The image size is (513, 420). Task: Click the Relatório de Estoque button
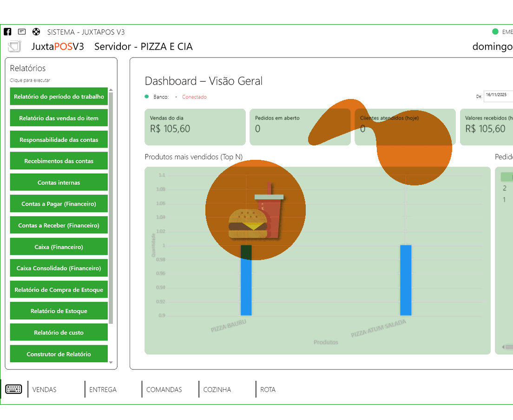(59, 311)
